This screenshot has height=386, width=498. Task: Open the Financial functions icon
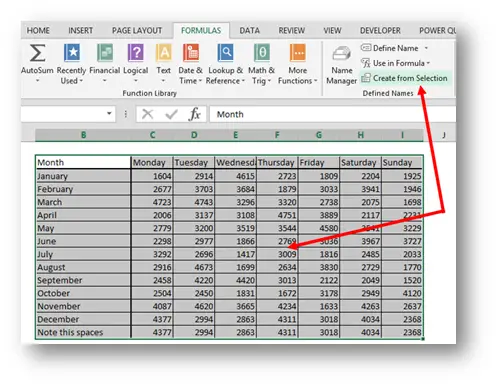[x=105, y=53]
